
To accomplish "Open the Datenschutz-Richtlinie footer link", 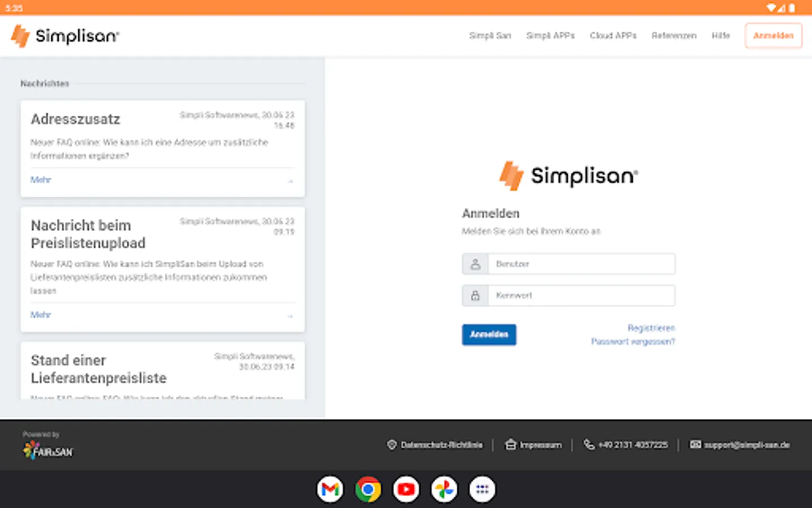I will point(442,445).
